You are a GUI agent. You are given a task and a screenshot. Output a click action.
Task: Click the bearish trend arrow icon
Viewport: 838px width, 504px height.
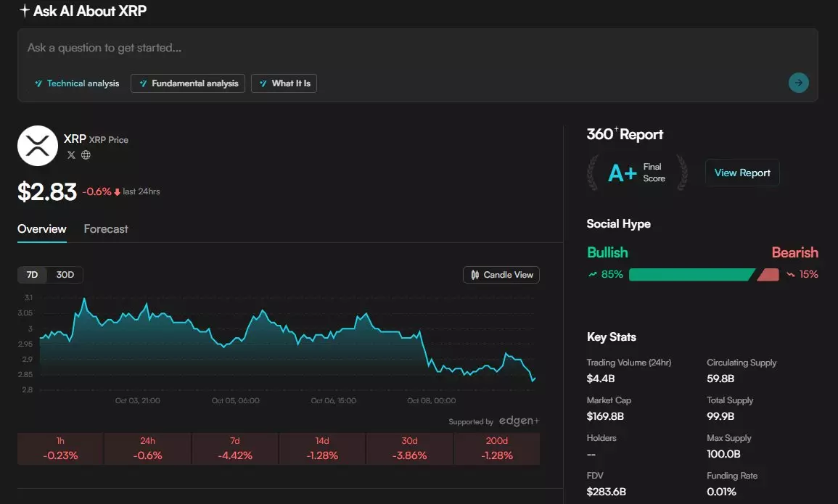pos(790,274)
